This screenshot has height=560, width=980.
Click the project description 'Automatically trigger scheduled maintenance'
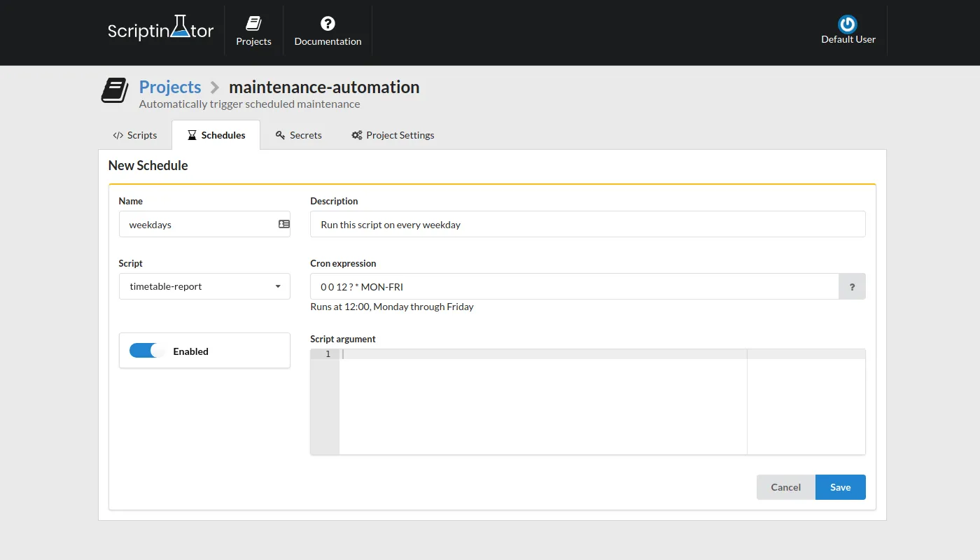[249, 104]
